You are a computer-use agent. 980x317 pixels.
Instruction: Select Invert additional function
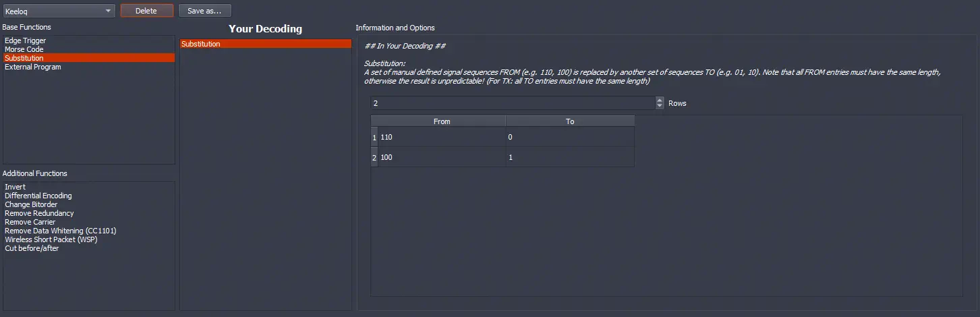pyautogui.click(x=15, y=187)
